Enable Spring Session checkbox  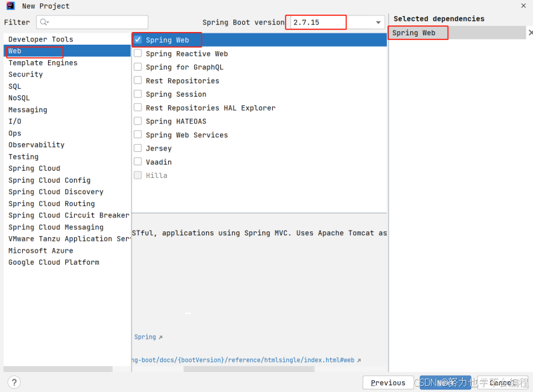(137, 94)
